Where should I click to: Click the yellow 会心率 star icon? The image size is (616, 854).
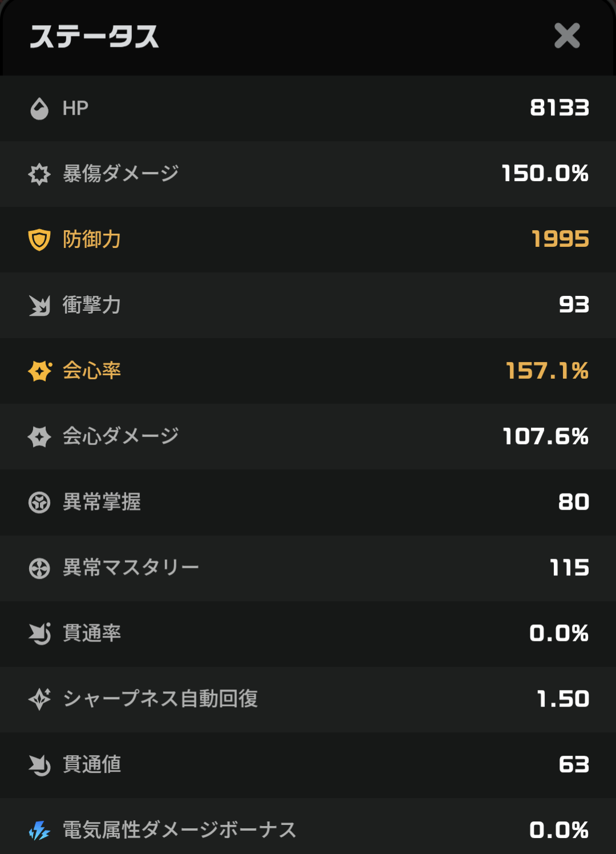(x=40, y=371)
